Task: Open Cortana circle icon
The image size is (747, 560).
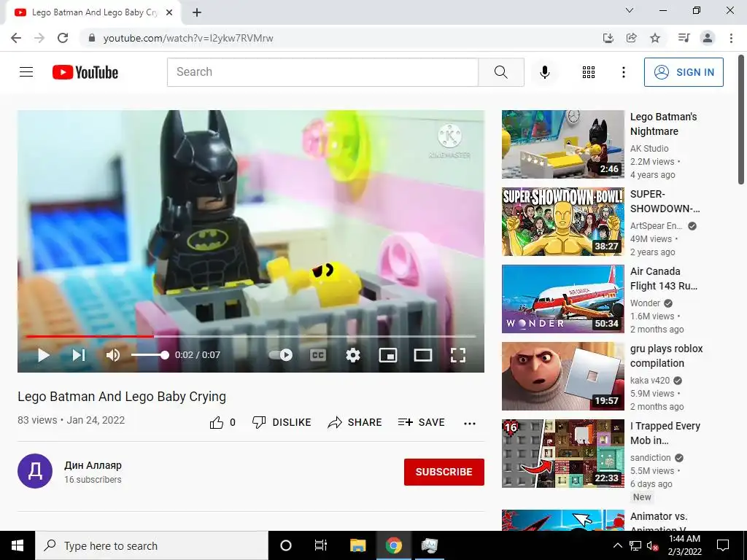Action: [x=286, y=545]
